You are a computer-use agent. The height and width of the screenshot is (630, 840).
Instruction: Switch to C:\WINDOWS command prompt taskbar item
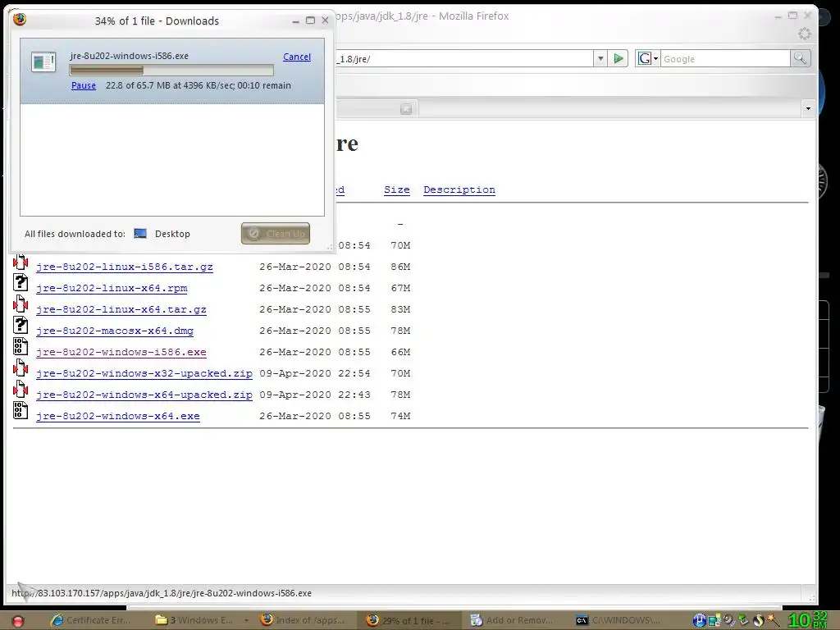tap(619, 620)
